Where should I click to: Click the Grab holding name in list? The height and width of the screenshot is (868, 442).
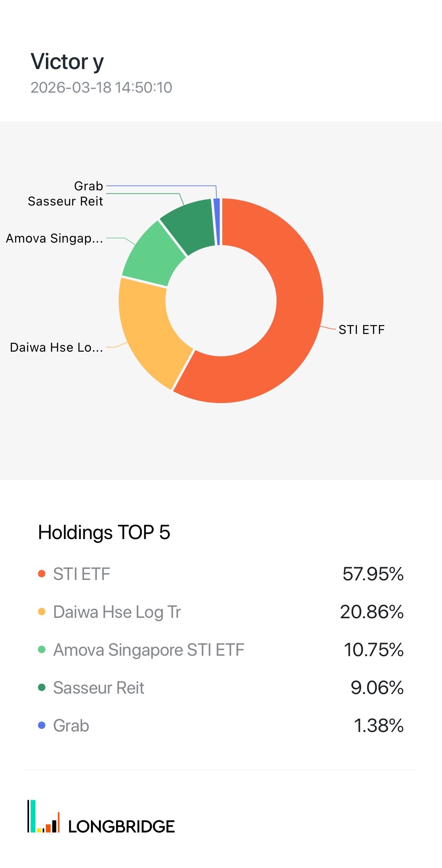tap(71, 725)
